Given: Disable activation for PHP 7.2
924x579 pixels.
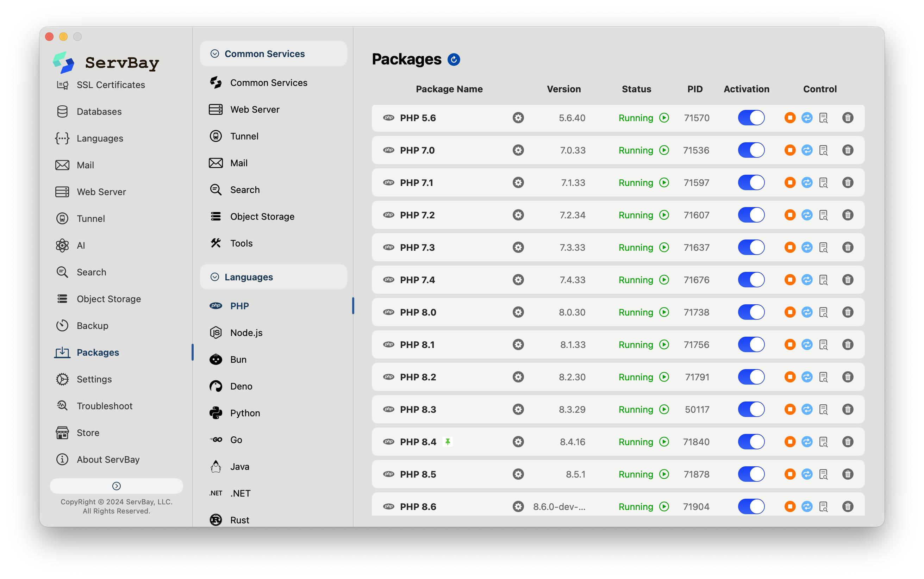Looking at the screenshot, I should [x=751, y=215].
